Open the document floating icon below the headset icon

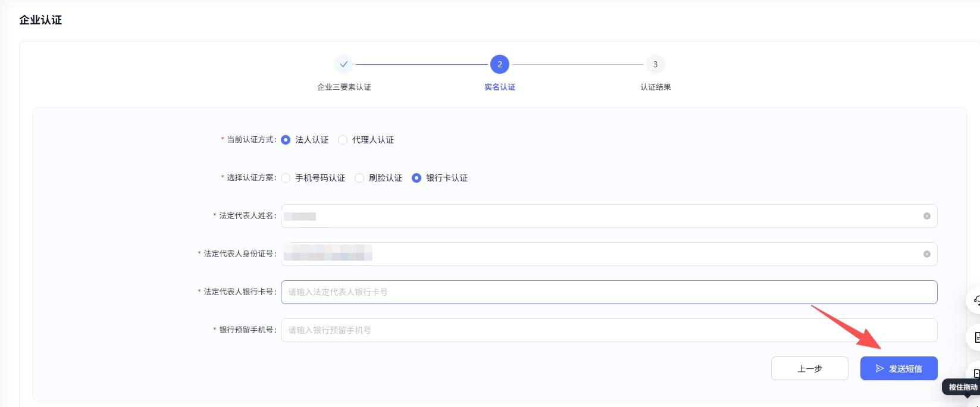975,337
